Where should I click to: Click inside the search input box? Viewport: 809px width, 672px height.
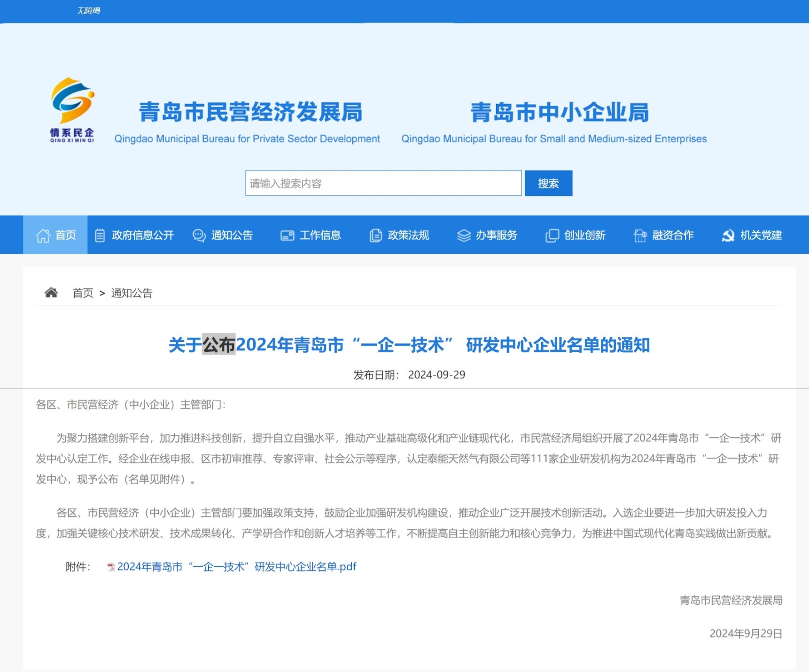click(383, 183)
